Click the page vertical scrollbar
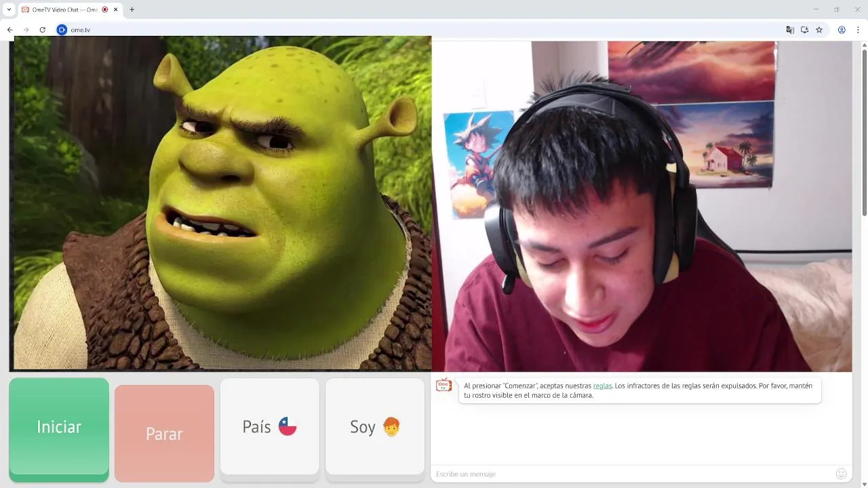The height and width of the screenshot is (488, 868). [864, 133]
